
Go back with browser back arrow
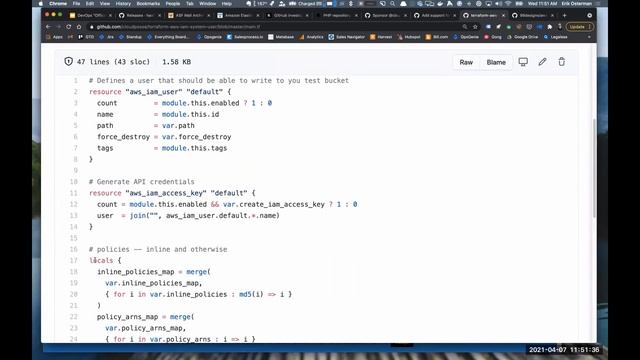(x=49, y=27)
